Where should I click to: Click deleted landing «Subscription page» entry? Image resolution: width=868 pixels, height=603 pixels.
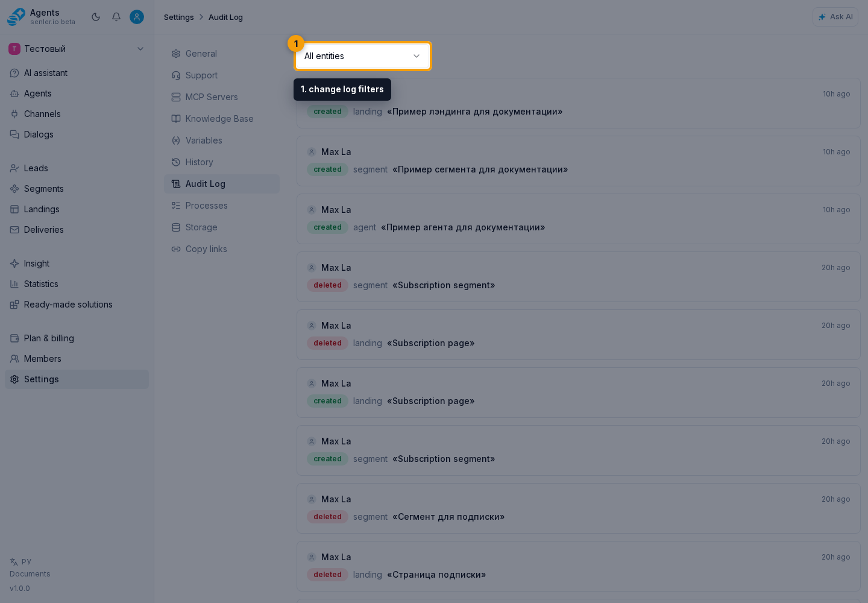coord(579,335)
